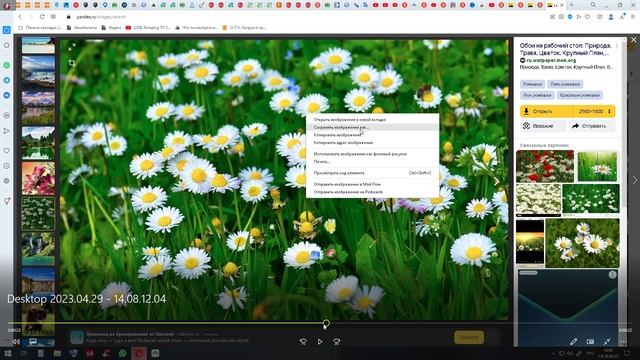Open WhatsApp from Windows taskbar
The width and height of the screenshot is (640, 360).
pyautogui.click(x=122, y=353)
